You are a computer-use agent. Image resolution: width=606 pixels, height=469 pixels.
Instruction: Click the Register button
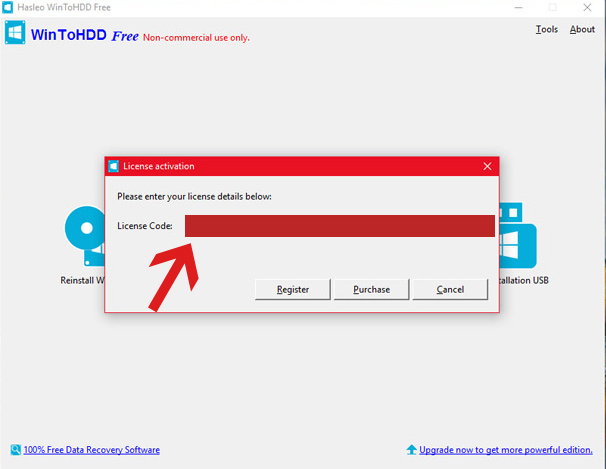point(293,289)
